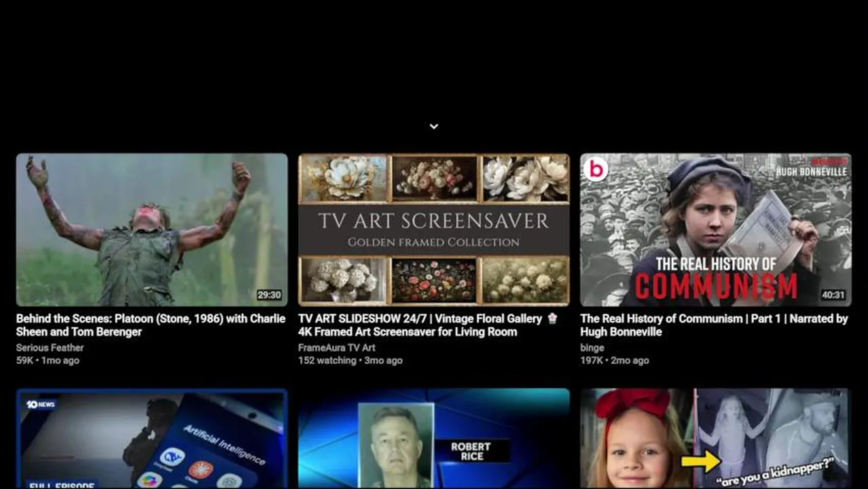Click the "HUGH BONNEVILLE" text on the thumbnail
The image size is (868, 489).
[812, 172]
